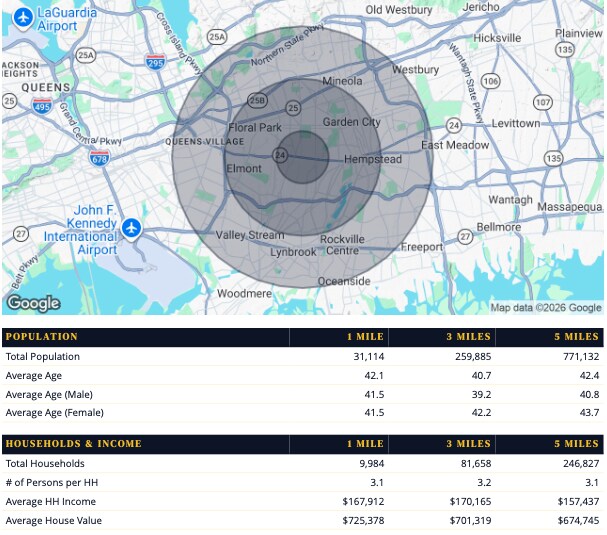Image resolution: width=607 pixels, height=535 pixels.
Task: Click the LaGuardia Airport plane icon
Action: click(24, 17)
